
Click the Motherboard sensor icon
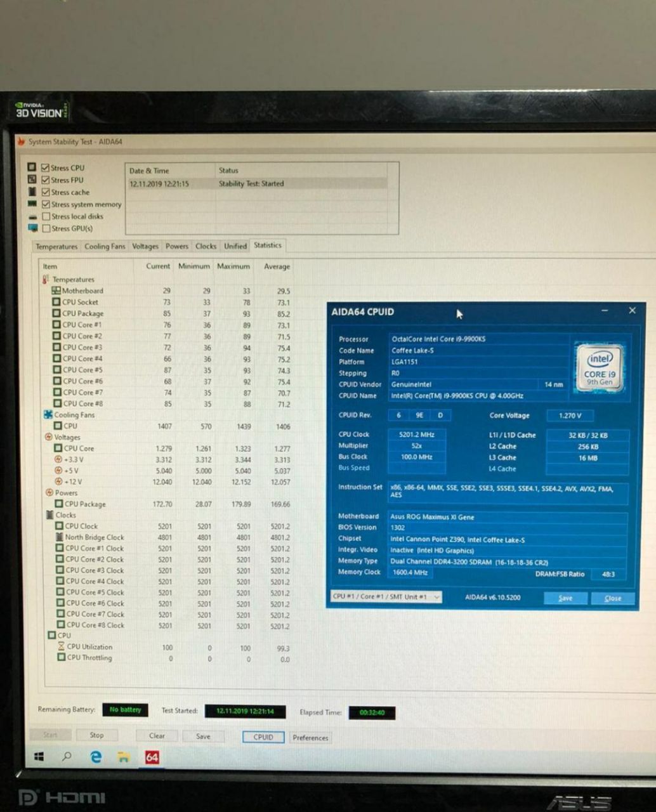click(56, 291)
